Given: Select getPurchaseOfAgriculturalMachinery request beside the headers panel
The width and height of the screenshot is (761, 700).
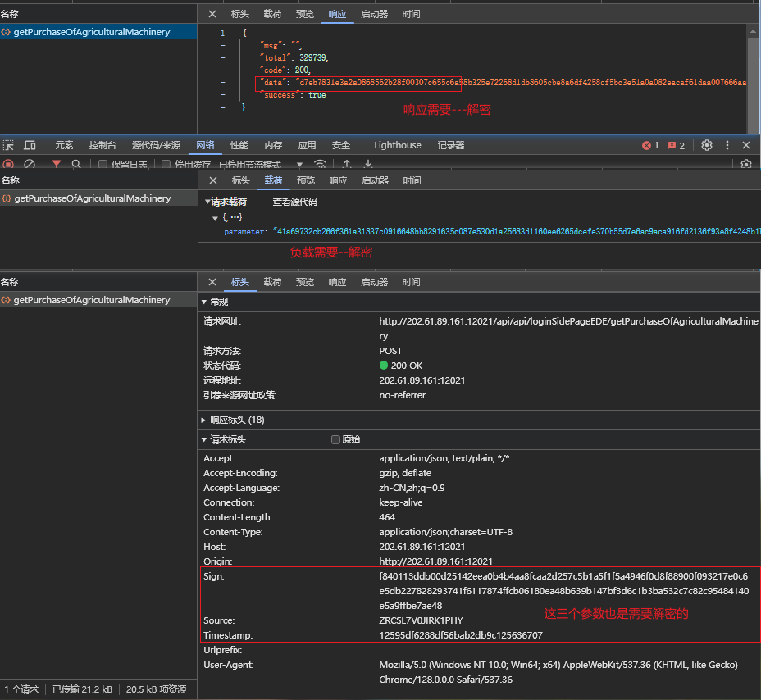Looking at the screenshot, I should point(98,300).
